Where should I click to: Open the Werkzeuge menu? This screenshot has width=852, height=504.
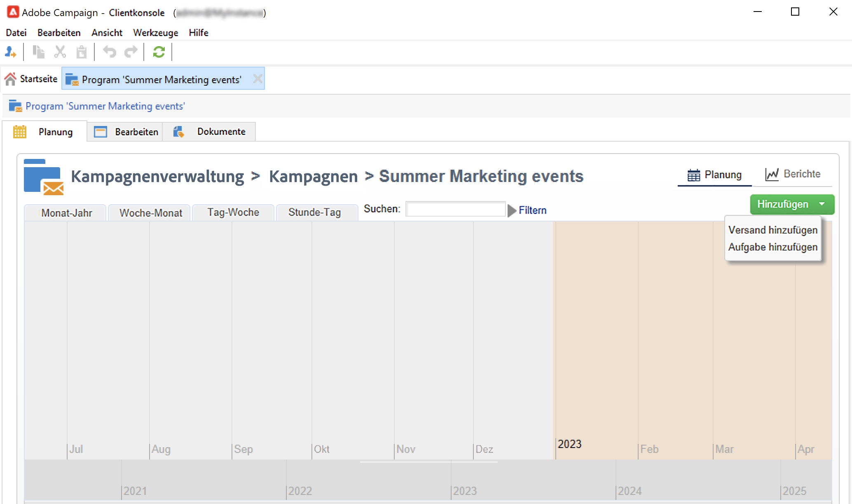click(155, 33)
